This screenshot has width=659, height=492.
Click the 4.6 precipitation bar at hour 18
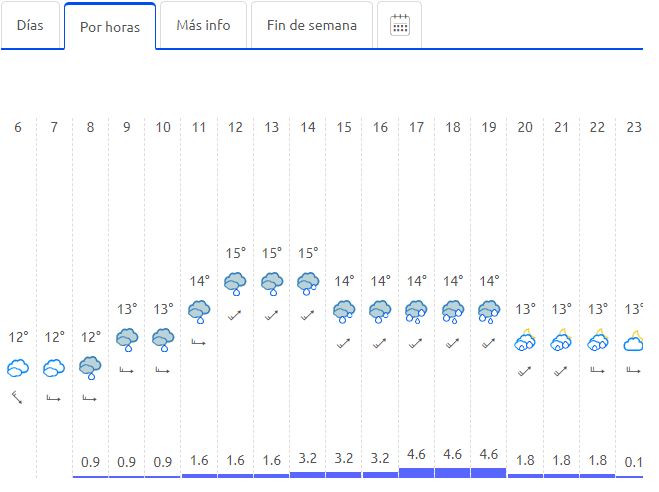[x=452, y=473]
